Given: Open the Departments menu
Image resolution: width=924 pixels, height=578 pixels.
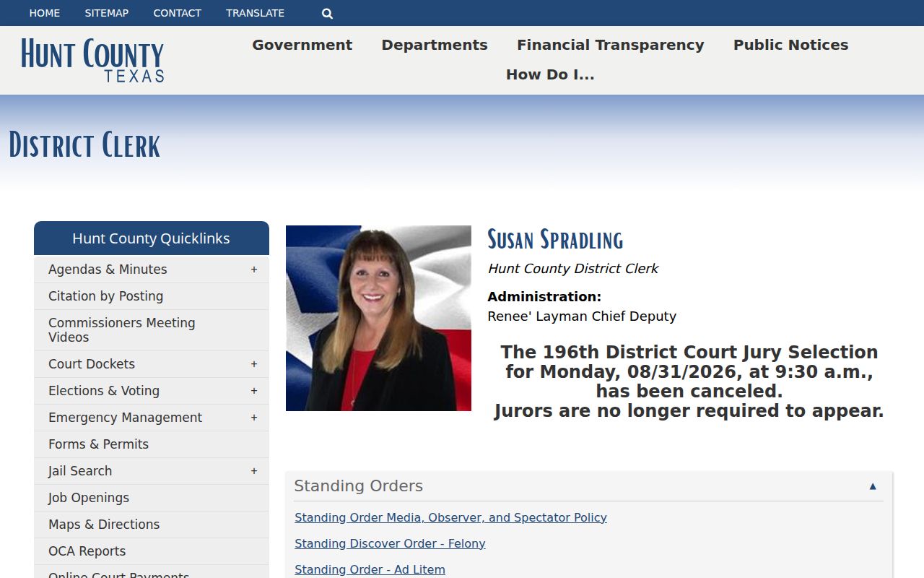Looking at the screenshot, I should [435, 45].
